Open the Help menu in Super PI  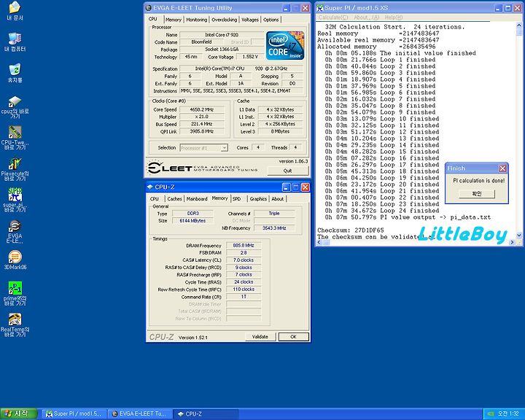(x=394, y=17)
